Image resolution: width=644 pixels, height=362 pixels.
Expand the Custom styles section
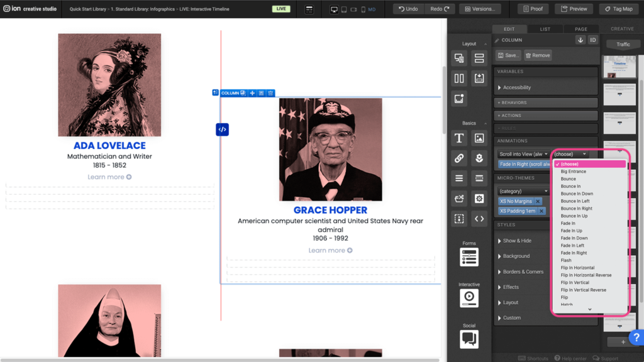[x=509, y=317]
